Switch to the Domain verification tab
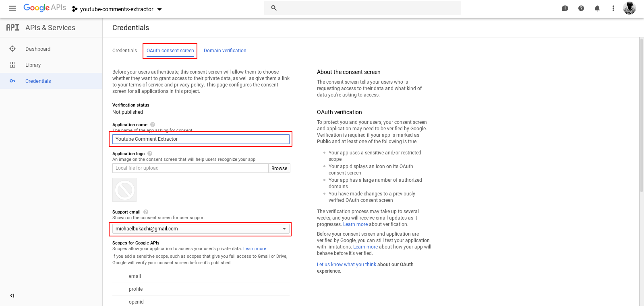Viewport: 644px width, 306px height. 225,51
